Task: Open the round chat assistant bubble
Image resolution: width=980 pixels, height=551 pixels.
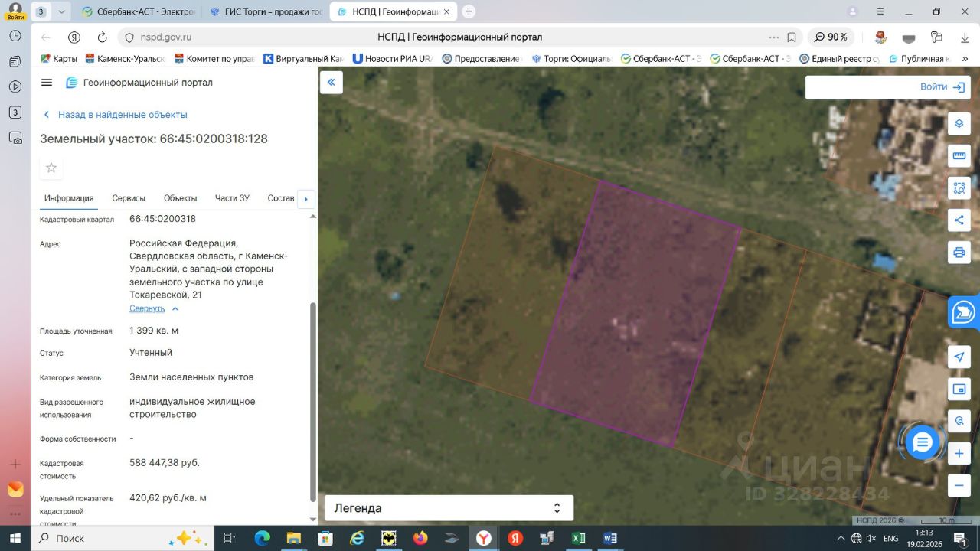Action: 922,442
